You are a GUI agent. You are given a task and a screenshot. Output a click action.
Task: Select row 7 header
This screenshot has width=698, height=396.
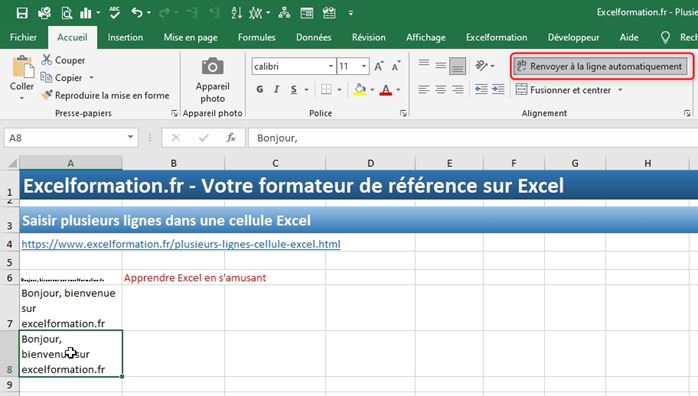(9, 308)
